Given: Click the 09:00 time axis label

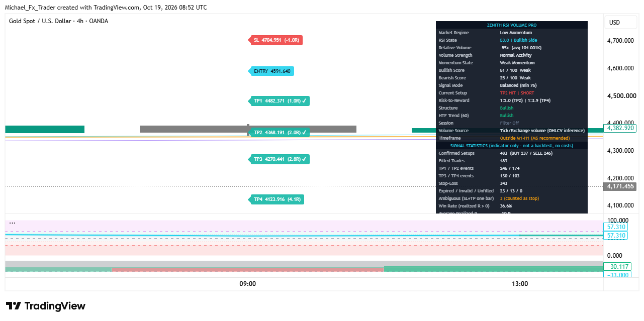Looking at the screenshot, I should point(248,284).
